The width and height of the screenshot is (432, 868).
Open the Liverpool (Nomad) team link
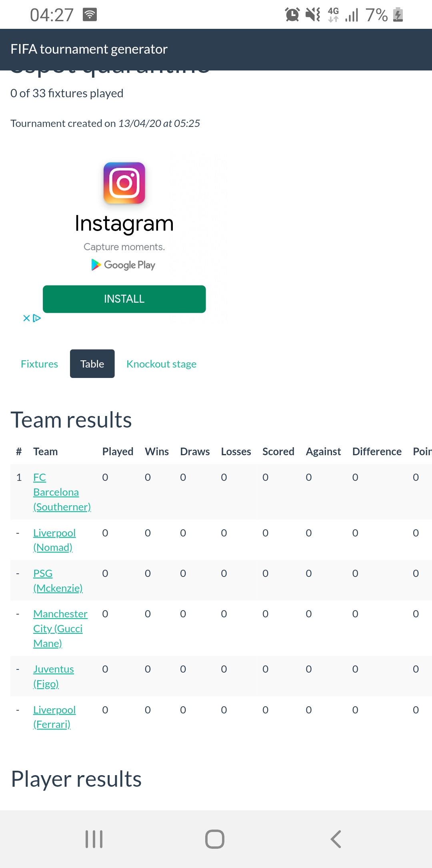click(54, 540)
